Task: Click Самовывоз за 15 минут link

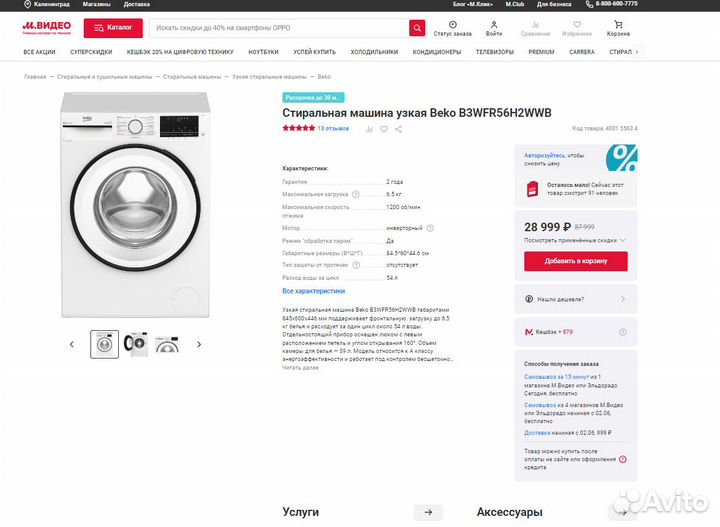Action: tap(557, 377)
